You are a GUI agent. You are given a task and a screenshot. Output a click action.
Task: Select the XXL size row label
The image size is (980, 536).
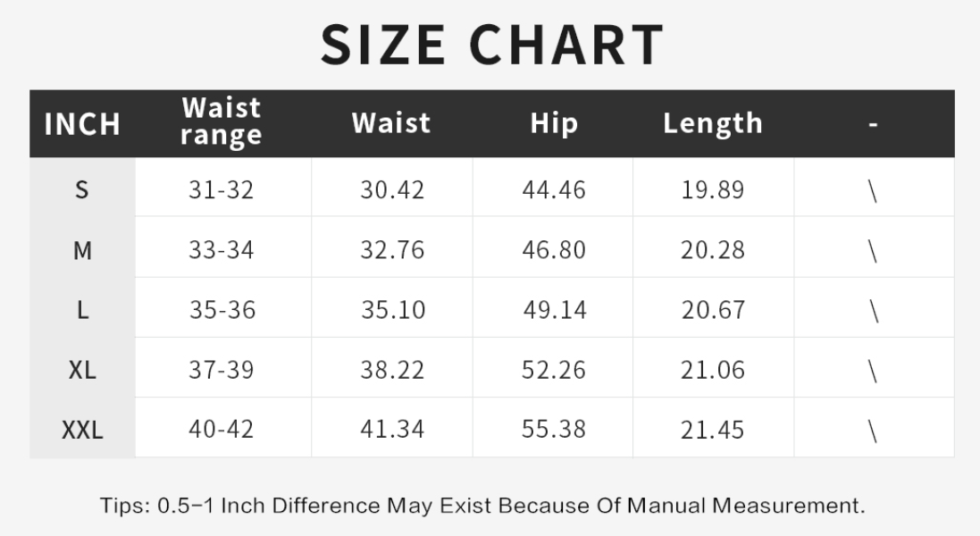82,430
